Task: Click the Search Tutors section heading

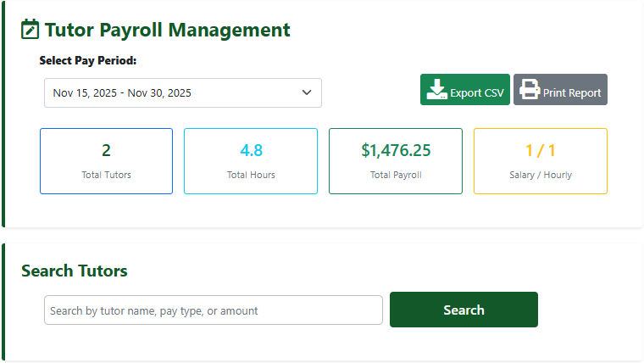Action: [75, 271]
